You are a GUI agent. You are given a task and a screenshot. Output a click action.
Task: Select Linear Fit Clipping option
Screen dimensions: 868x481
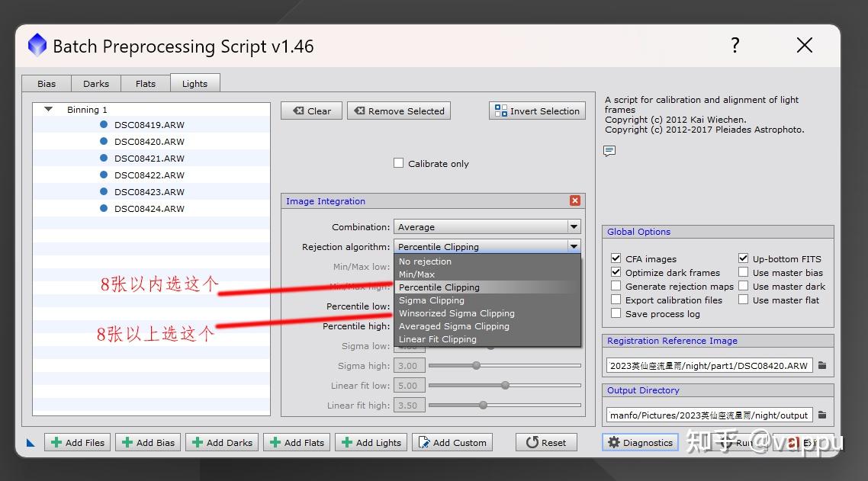pos(487,338)
